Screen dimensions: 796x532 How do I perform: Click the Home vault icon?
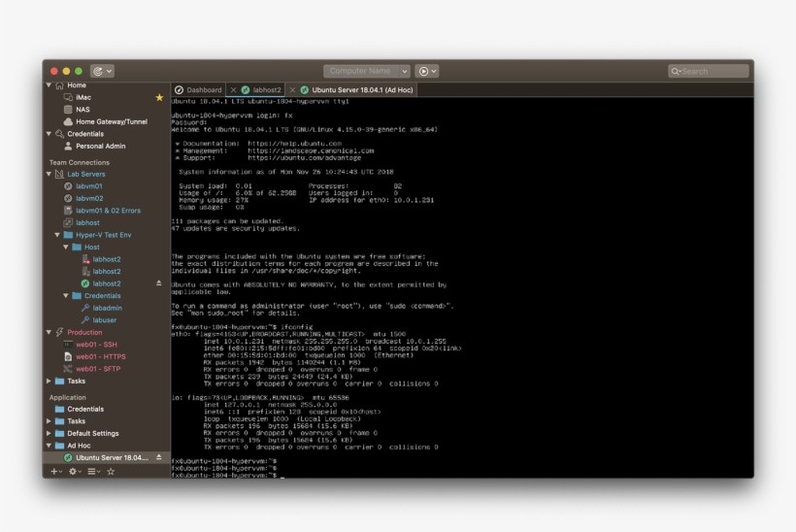coord(59,84)
